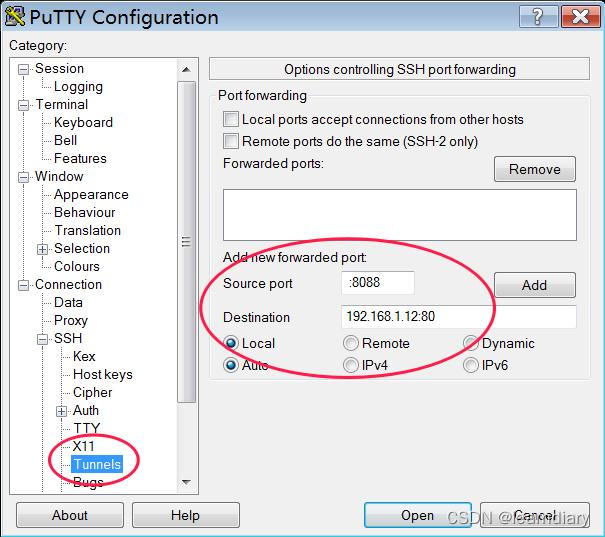
Task: Open the Data category
Action: pyautogui.click(x=68, y=302)
